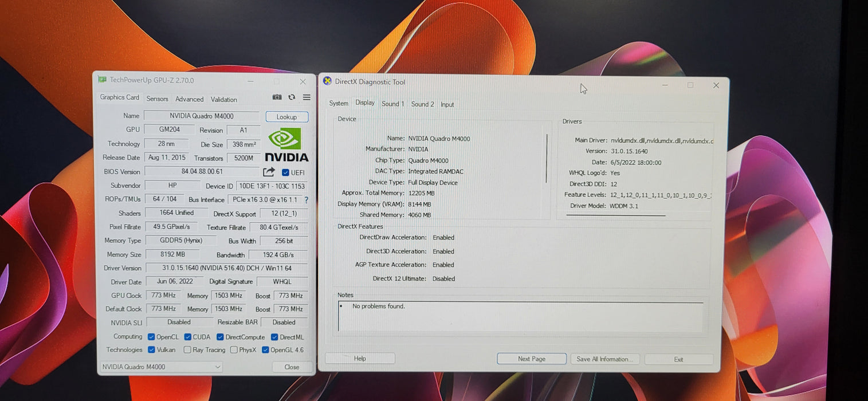Click the bus interface question mark
The image size is (868, 401).
coord(306,200)
